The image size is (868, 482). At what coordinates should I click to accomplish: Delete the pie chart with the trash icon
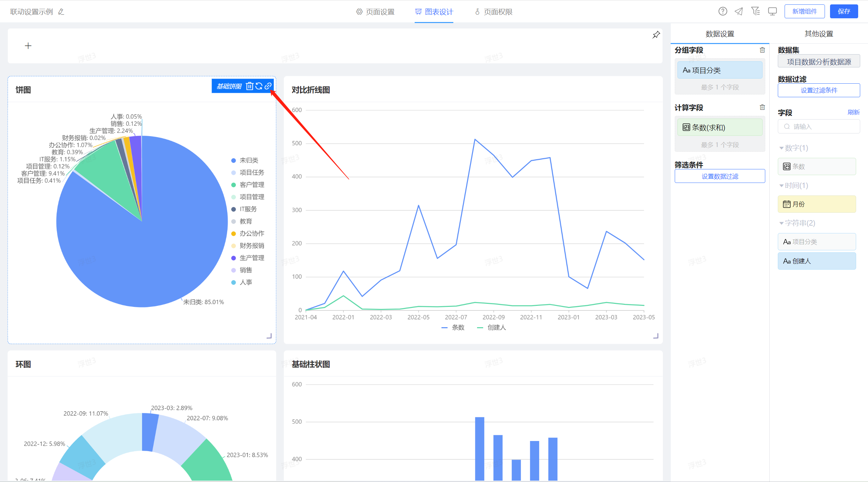250,86
